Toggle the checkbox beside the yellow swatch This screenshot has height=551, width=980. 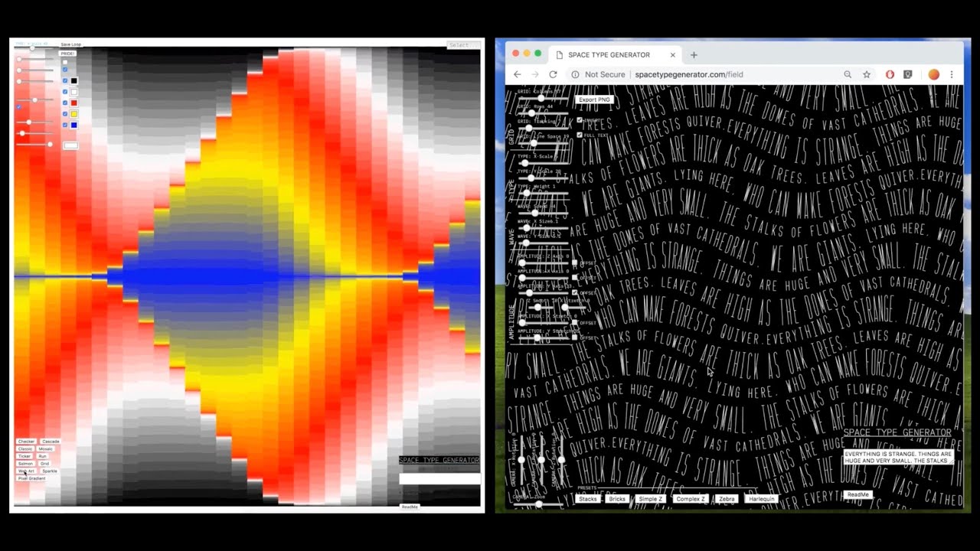coord(65,114)
